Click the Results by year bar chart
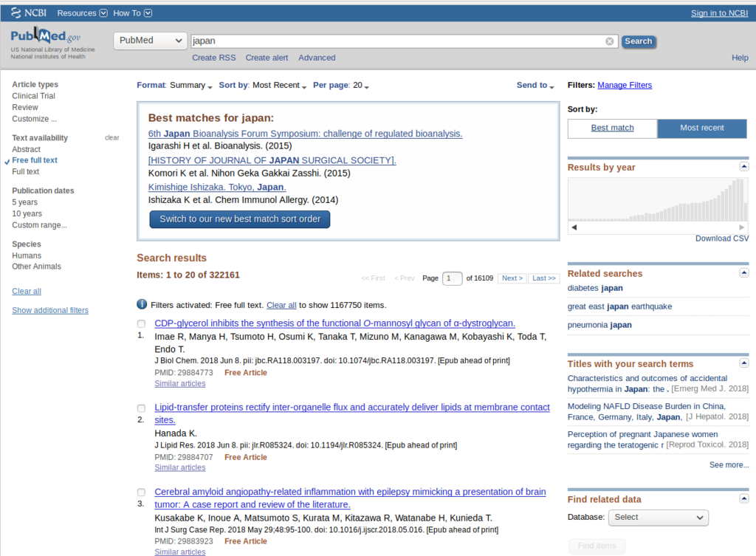 [658, 199]
